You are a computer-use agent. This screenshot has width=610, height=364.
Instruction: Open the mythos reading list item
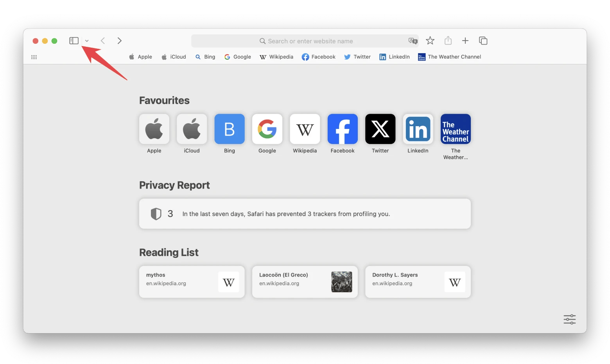pos(192,282)
